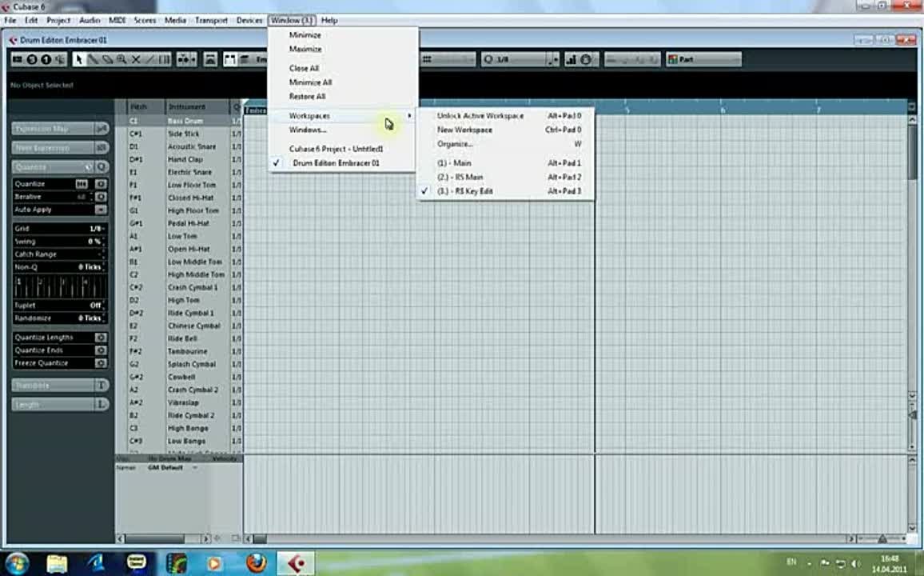
Task: Turn on Acoustic Feedback speaker icon
Action: pos(60,58)
